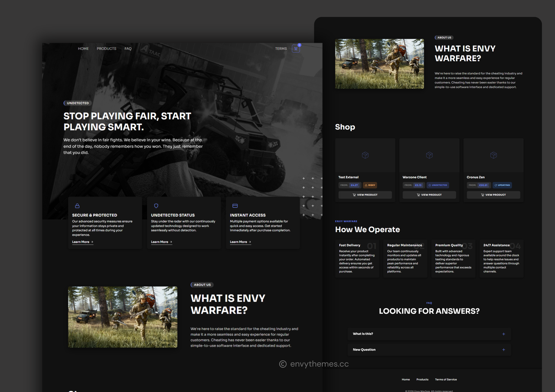Click the Test External product name
Viewport: 555px width, 392px height.
click(349, 177)
